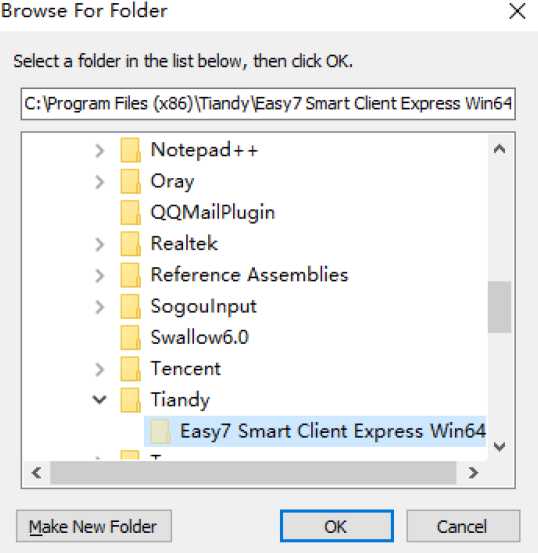Select the SogouInput folder label

click(x=204, y=307)
